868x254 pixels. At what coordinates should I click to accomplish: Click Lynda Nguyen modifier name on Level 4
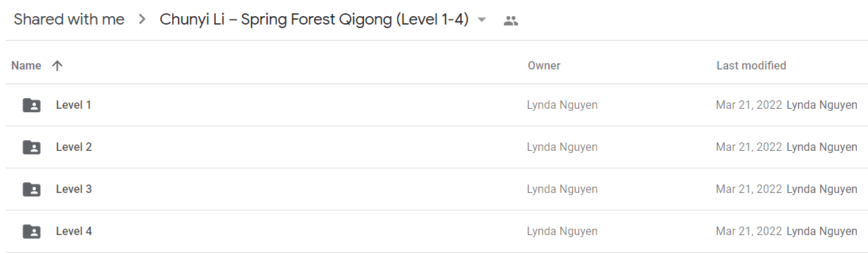(x=822, y=232)
